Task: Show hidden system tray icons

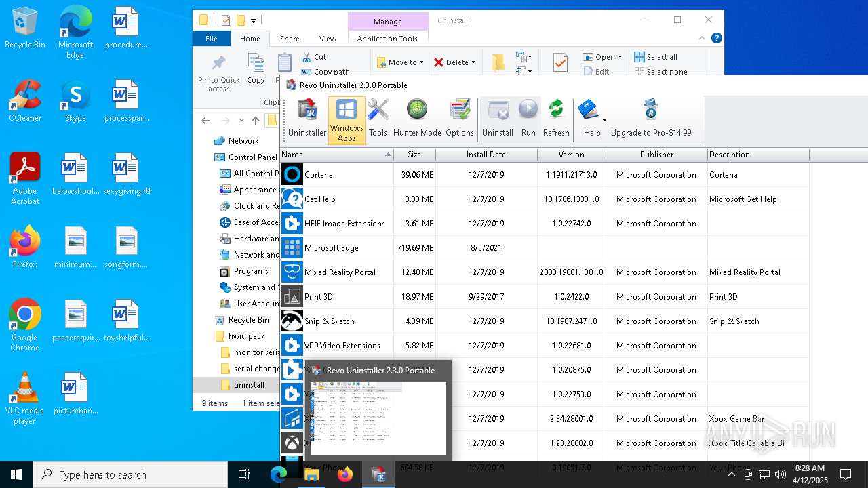Action: (x=731, y=474)
